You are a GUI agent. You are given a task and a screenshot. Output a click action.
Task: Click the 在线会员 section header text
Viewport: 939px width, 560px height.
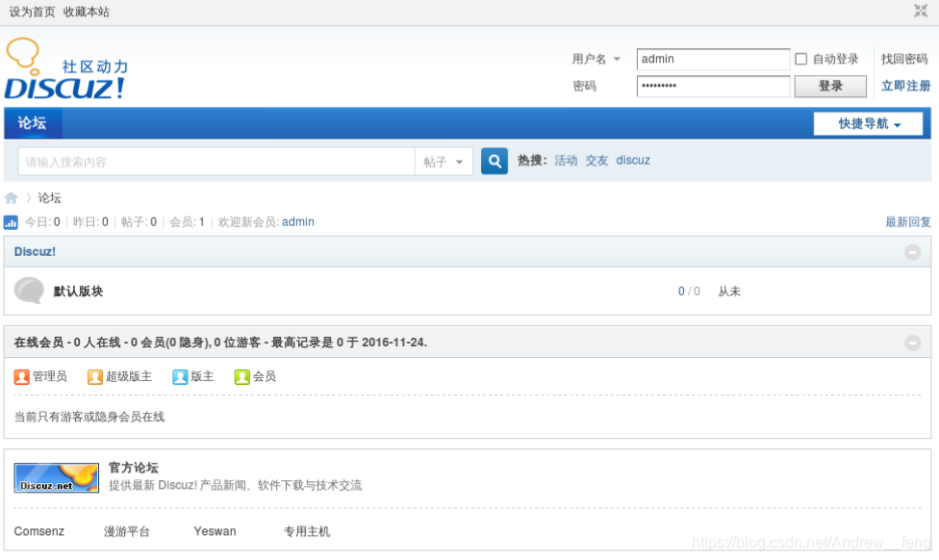(x=220, y=343)
